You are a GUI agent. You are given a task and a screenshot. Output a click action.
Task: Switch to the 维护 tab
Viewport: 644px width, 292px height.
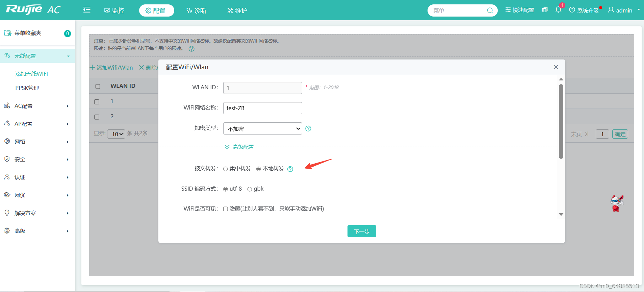(x=237, y=10)
